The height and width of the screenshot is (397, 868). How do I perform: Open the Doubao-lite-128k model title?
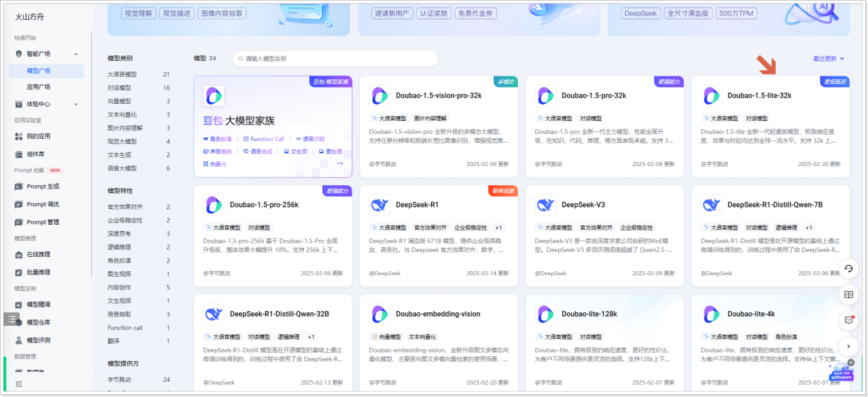(x=589, y=314)
